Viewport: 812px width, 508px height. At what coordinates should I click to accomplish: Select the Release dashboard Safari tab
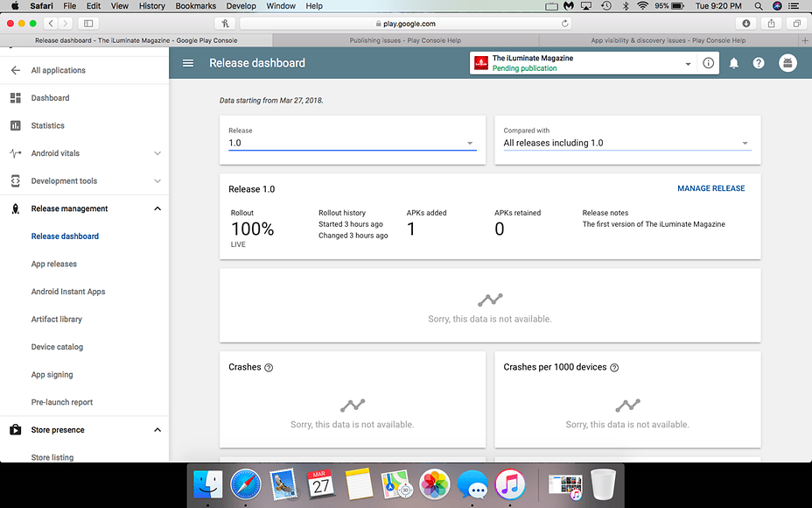(136, 40)
